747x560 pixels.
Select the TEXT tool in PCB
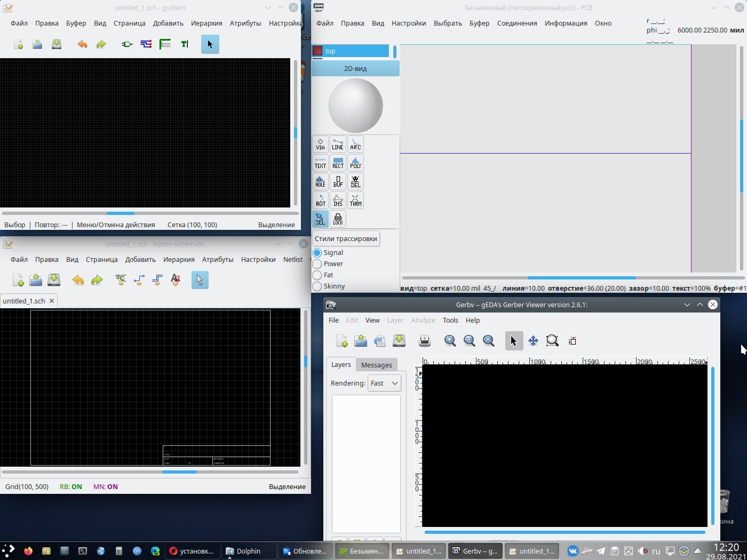(320, 163)
